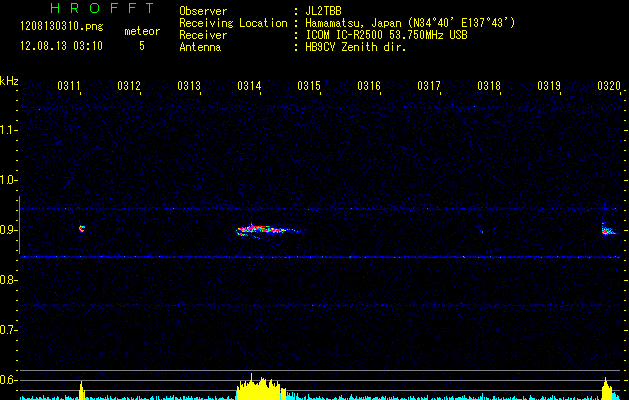Click the meteor echo near 0320
The height and width of the screenshot is (400, 629).
pos(607,230)
